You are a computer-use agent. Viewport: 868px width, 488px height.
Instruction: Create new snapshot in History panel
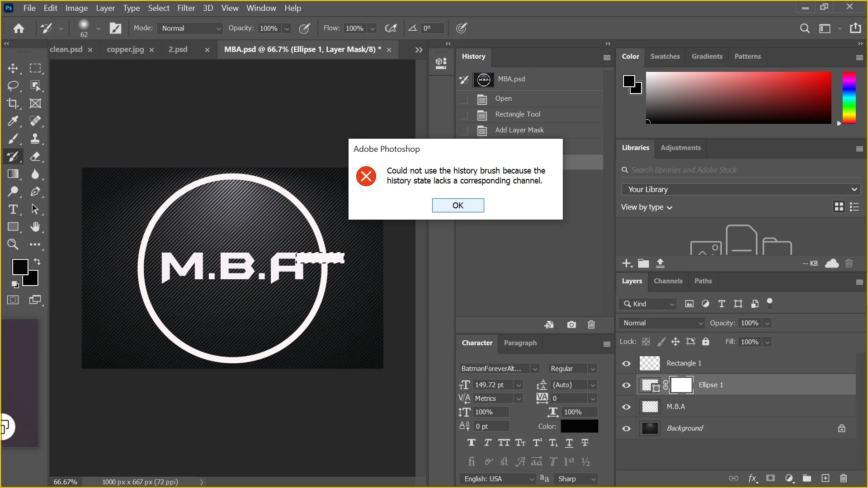pyautogui.click(x=571, y=324)
